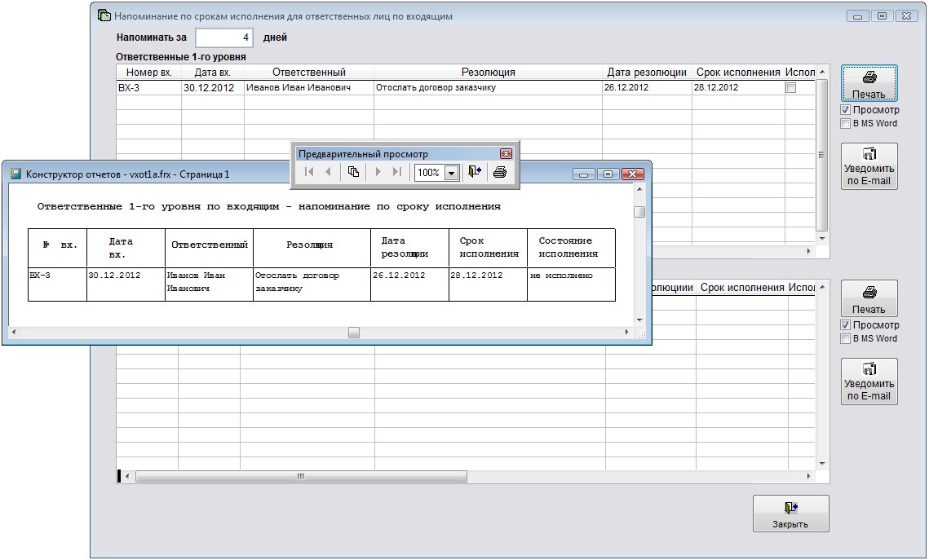Go to first page in preview toolbar
The image size is (929, 560).
click(309, 172)
